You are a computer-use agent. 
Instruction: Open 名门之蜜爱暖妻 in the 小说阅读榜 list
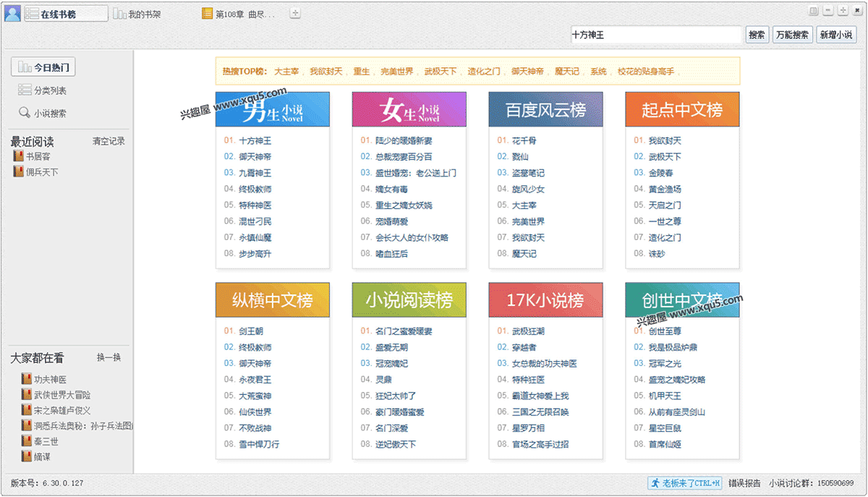[x=404, y=331]
